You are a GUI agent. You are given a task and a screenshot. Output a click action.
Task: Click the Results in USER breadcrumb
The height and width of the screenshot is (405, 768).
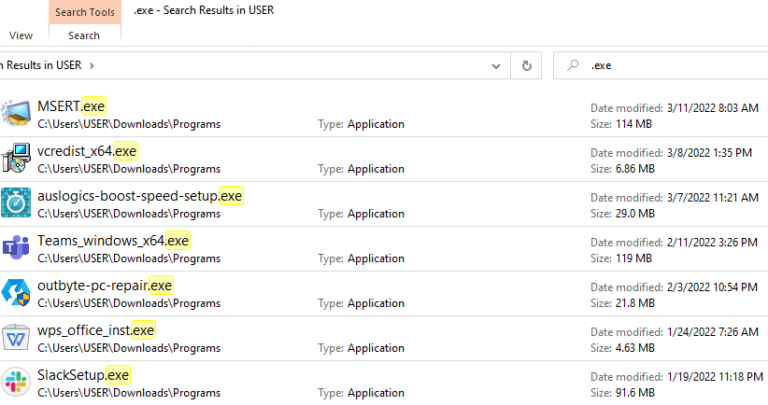coord(40,66)
